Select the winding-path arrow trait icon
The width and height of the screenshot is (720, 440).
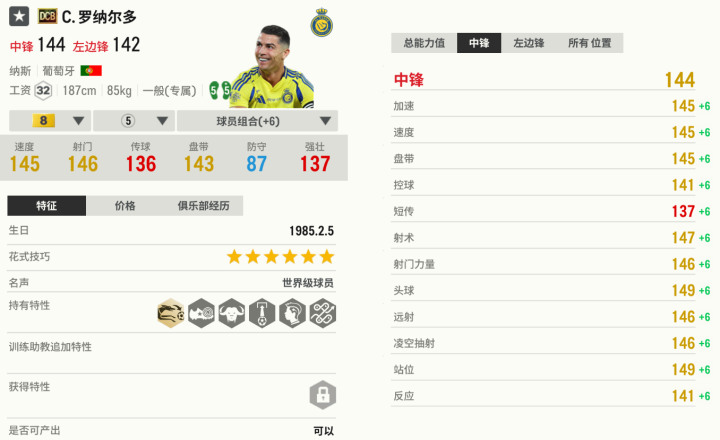tap(322, 313)
